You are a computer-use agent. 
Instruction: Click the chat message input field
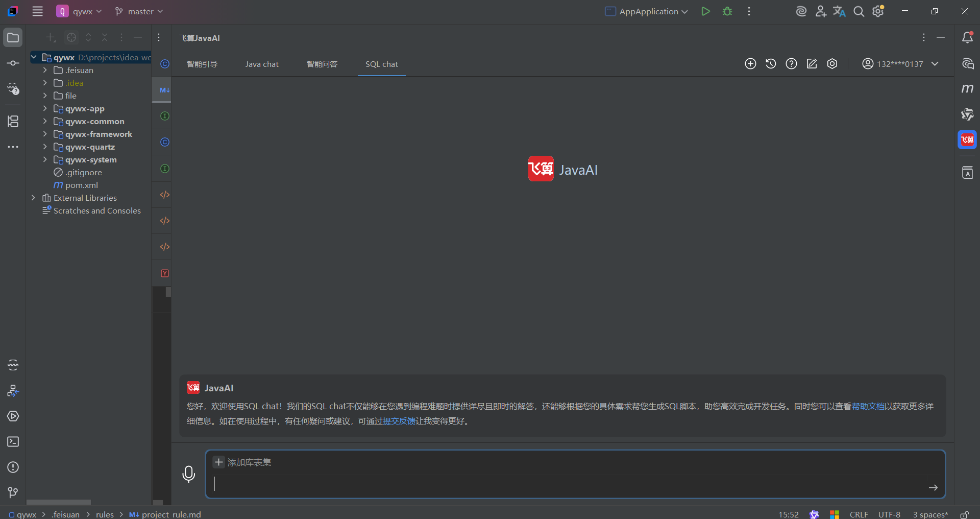(569, 485)
